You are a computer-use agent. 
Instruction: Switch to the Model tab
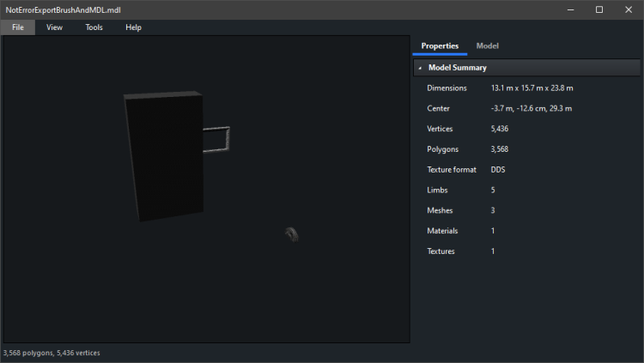[487, 45]
